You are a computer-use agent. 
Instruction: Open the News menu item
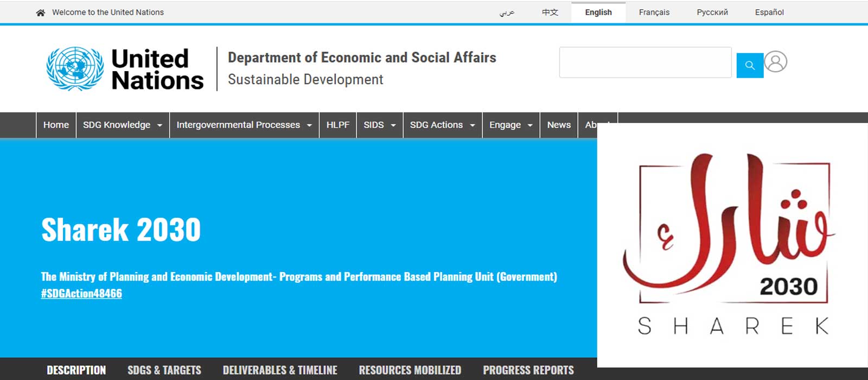pos(559,125)
